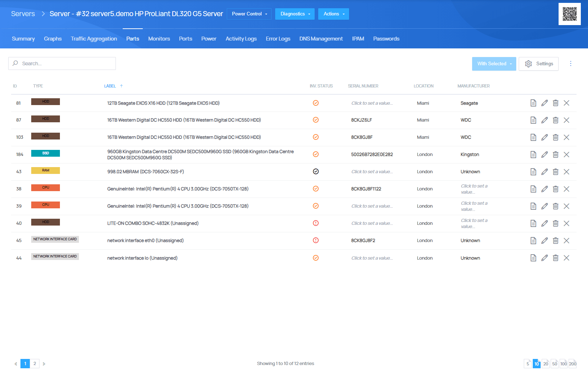Viewport: 588px width, 374px height.
Task: Click black inventory status check for RAM
Action: 316,171
